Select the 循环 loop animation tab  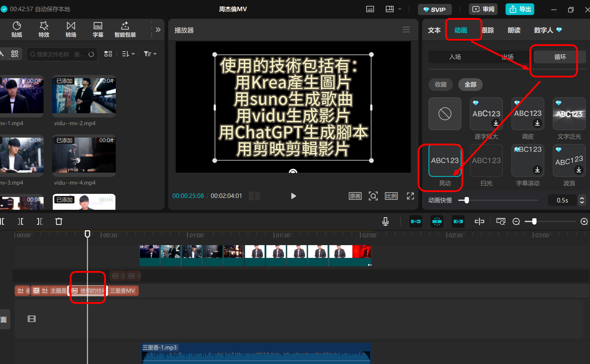(560, 57)
